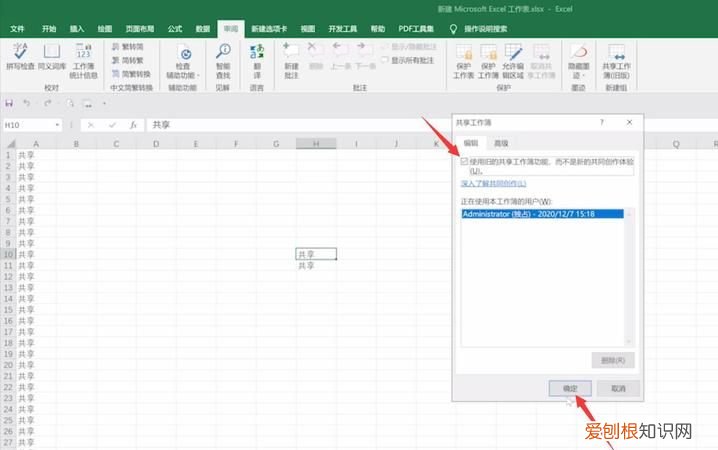Screen dimensions: 718x450
Task: Toggle 使用旧的共享工作簿功能 checkbox
Action: click(x=464, y=161)
